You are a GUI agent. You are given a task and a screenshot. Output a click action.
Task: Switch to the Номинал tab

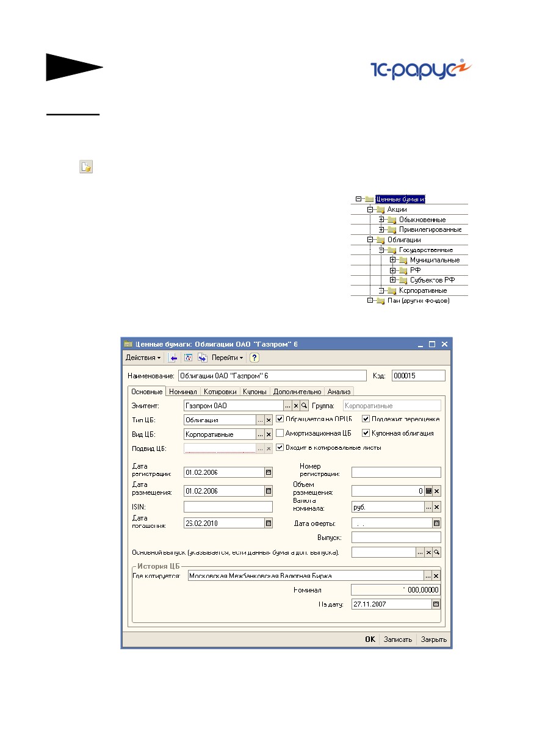183,392
